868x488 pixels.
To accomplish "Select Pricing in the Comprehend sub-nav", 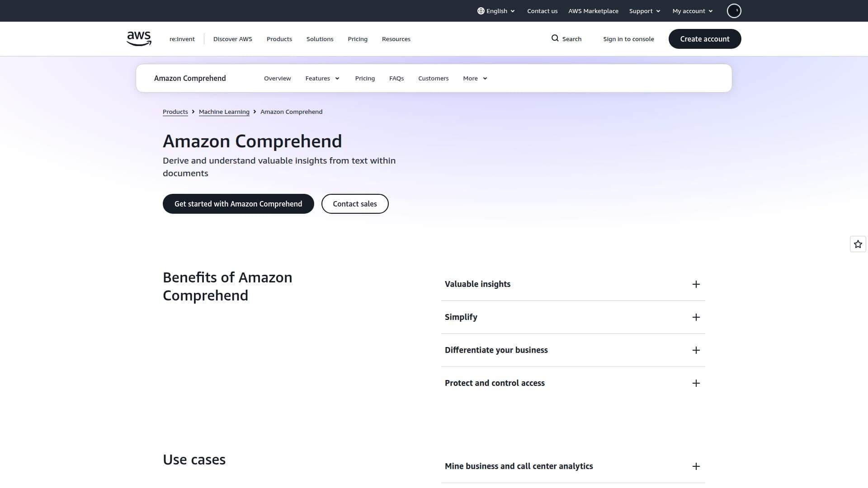I will coord(365,78).
